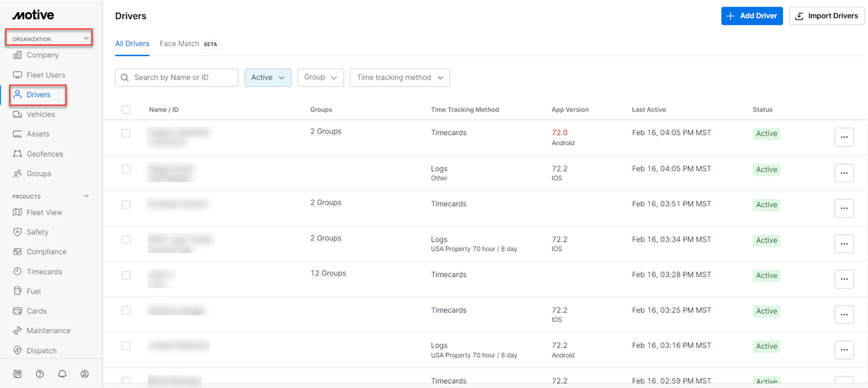This screenshot has width=868, height=388.
Task: Open the Active status filter dropdown
Action: [x=268, y=78]
